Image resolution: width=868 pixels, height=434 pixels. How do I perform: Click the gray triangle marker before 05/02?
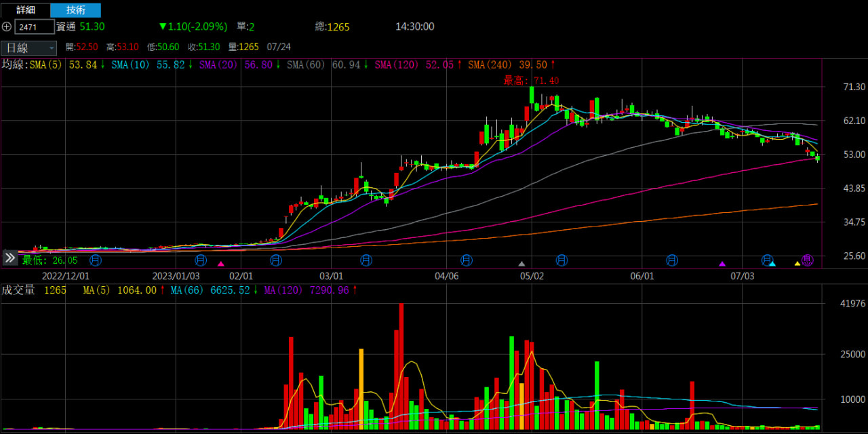click(521, 264)
